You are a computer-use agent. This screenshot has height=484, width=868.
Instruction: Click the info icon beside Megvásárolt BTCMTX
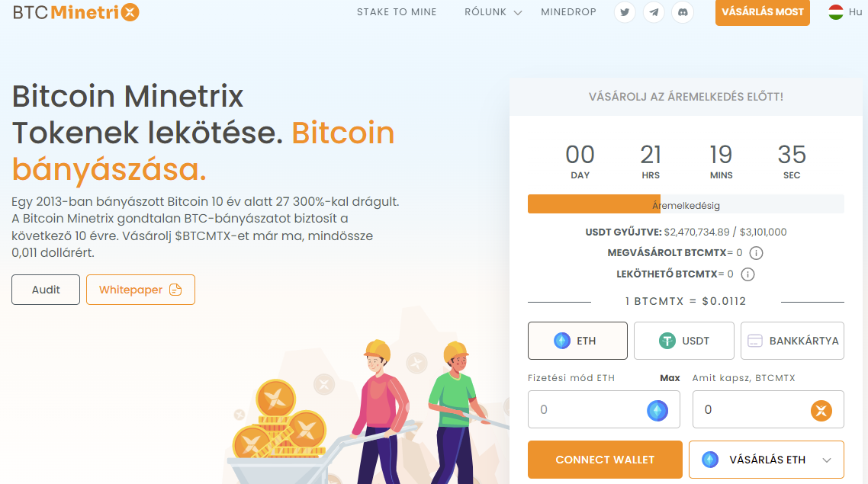(x=756, y=253)
